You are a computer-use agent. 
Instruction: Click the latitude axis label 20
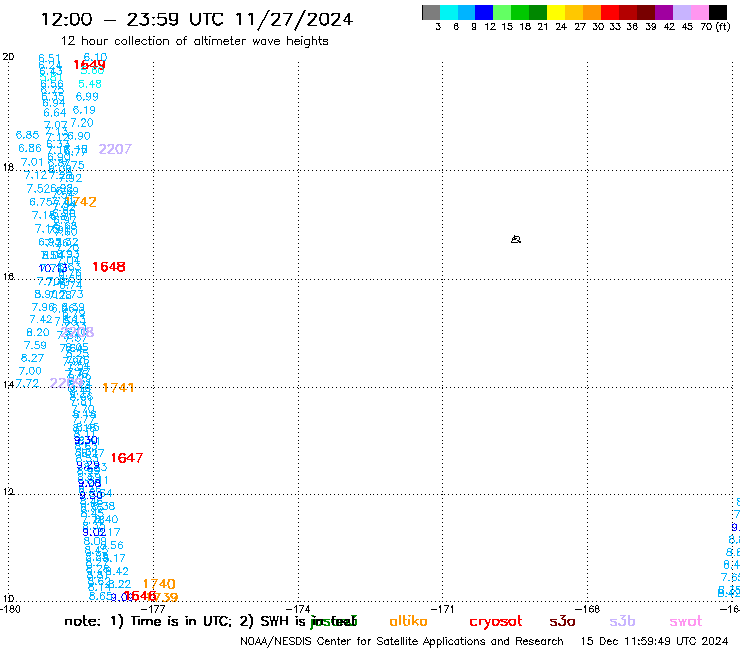(x=8, y=57)
